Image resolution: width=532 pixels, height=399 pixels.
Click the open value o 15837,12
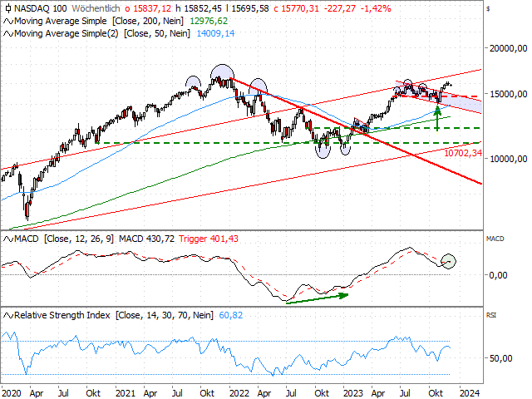(148, 8)
